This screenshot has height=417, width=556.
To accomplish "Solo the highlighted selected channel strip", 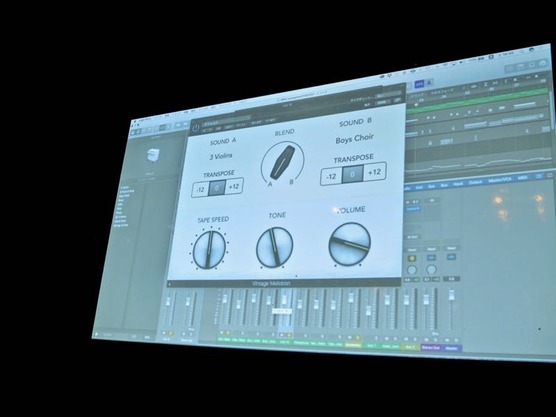I will point(289,335).
